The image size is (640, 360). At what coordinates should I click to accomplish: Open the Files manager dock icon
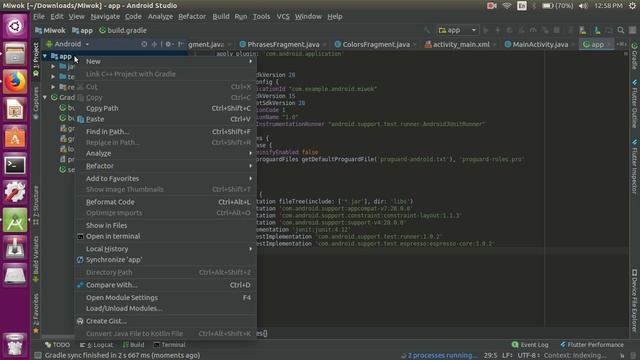tap(15, 54)
